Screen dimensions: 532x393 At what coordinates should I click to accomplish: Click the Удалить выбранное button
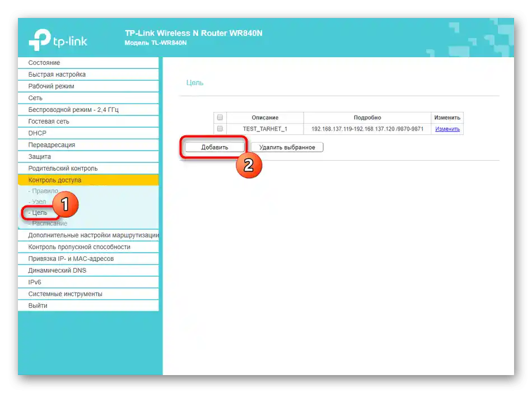tap(287, 147)
